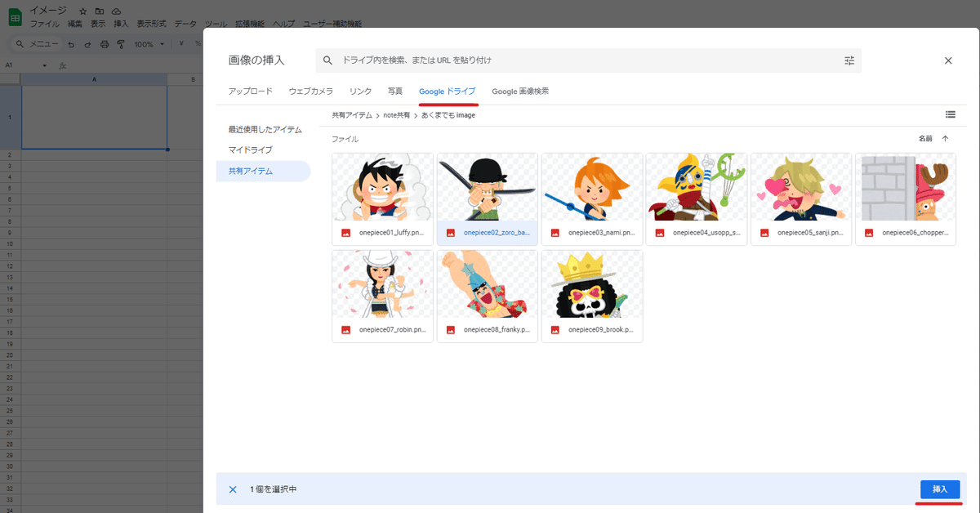980x513 pixels.
Task: Select the Google ドライブ tab
Action: click(447, 91)
